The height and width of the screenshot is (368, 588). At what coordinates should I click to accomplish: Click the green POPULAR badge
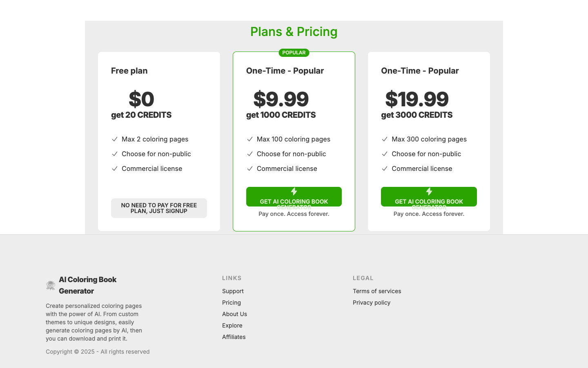coord(294,53)
